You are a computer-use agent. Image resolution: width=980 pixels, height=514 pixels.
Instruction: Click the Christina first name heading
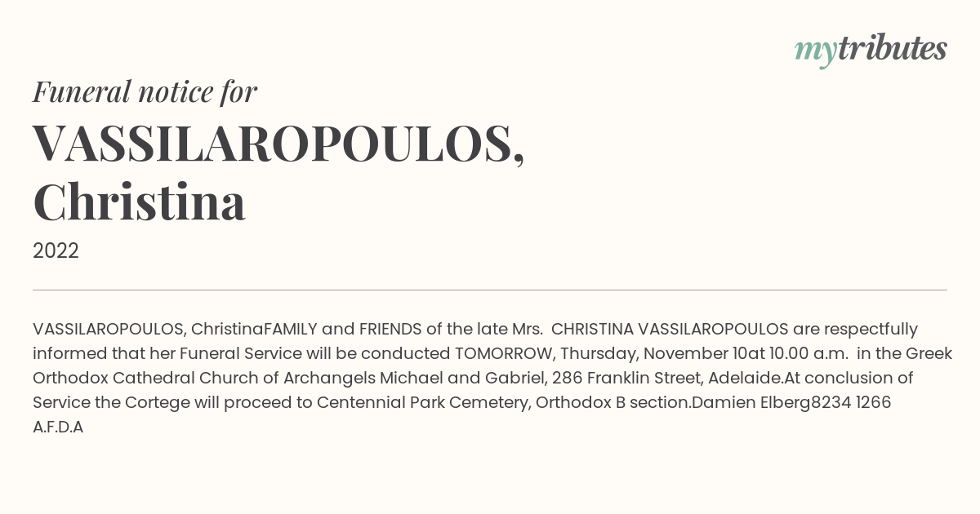(139, 202)
